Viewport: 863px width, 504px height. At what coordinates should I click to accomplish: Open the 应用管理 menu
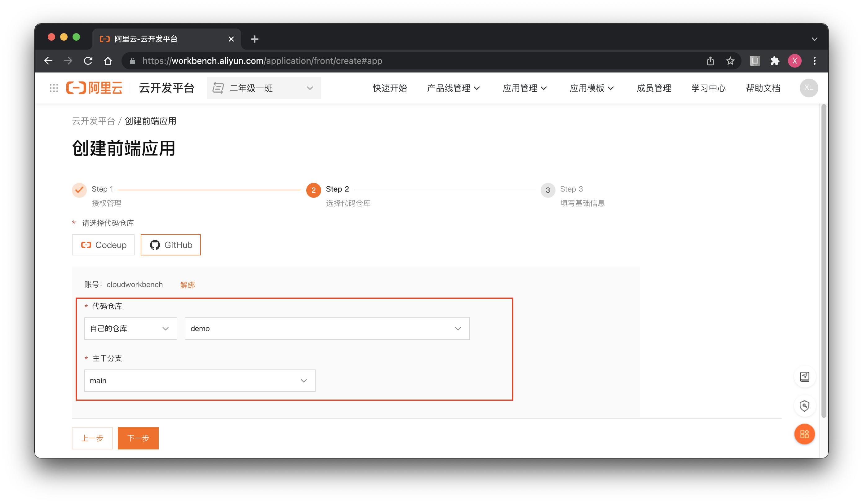coord(525,88)
